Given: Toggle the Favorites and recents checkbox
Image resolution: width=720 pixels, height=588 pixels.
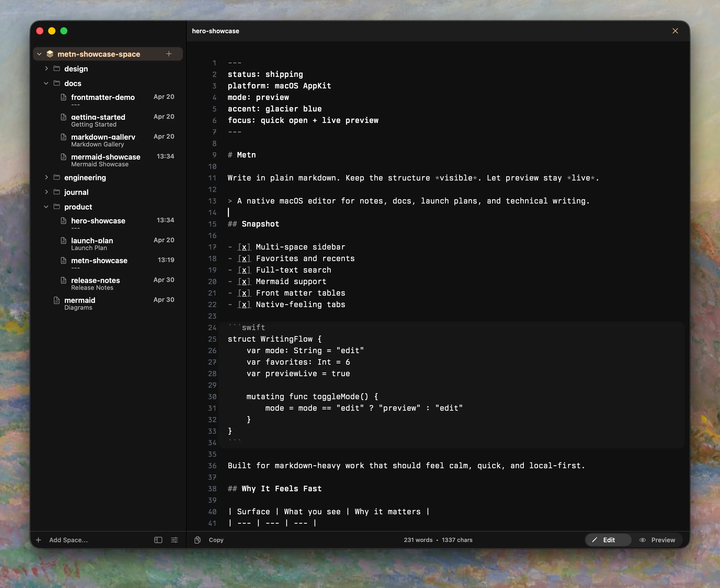Looking at the screenshot, I should point(244,258).
